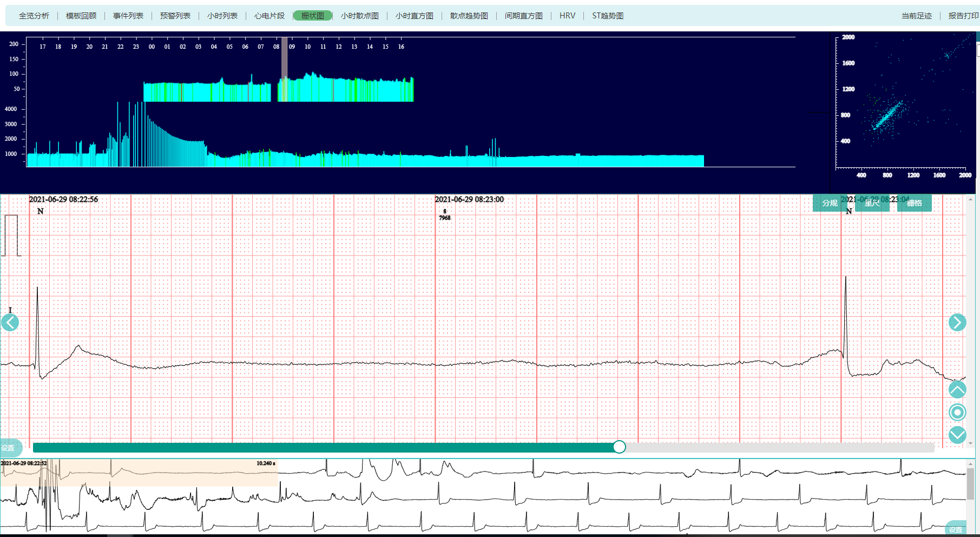Open the 设置 button left of the slider
The image size is (980, 537).
tap(9, 448)
